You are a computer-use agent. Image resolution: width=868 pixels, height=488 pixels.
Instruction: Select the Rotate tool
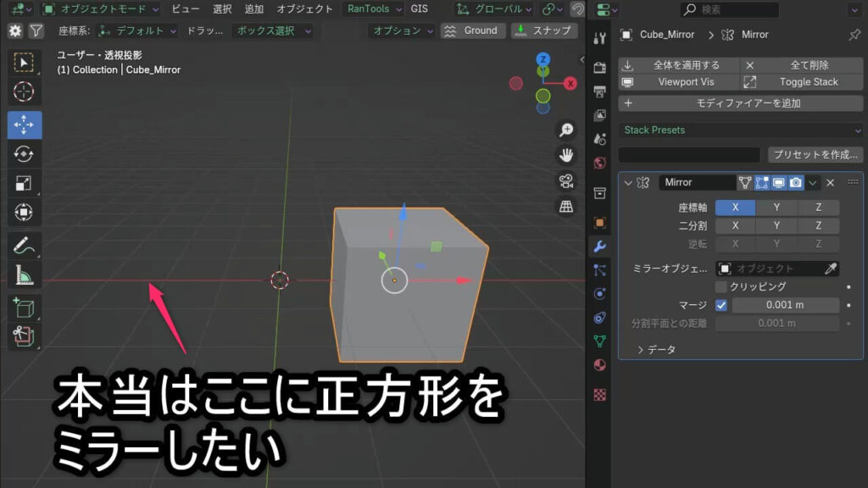pos(25,153)
